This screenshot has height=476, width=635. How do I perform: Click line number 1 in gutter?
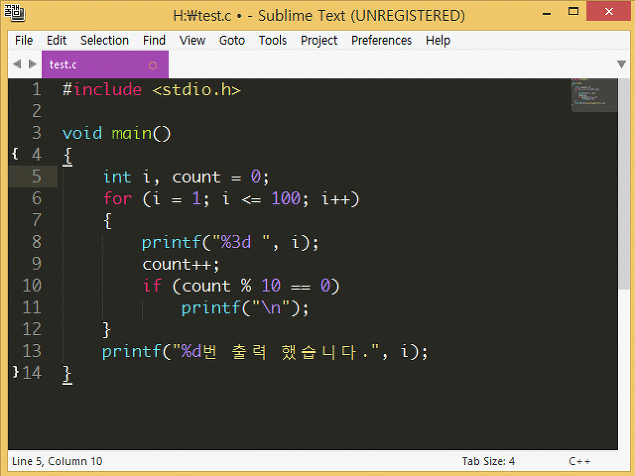[37, 89]
